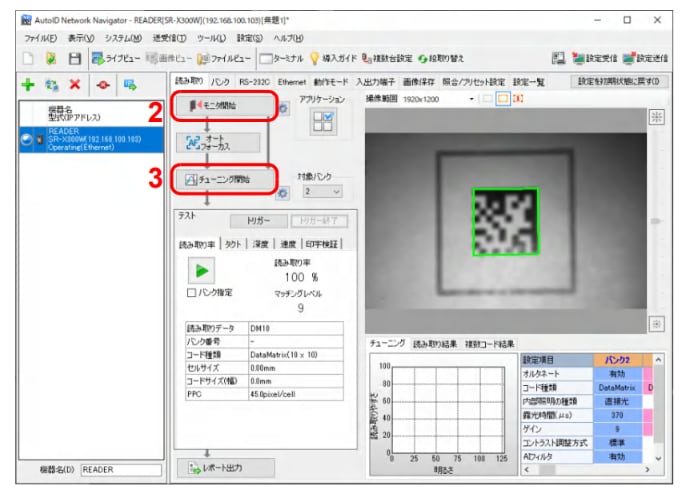Screen dimensions: 693x499
Task: Open 複数台設定 multi-unit settings
Action: coord(387,58)
